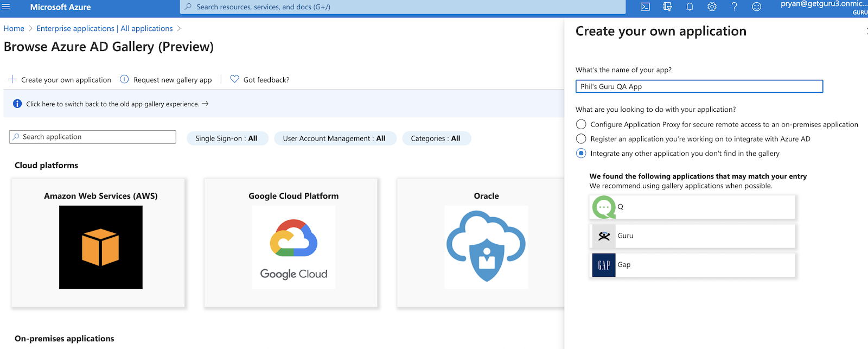Open the Azure portal hamburger menu
Viewport: 868px width, 349px height.
click(x=6, y=7)
